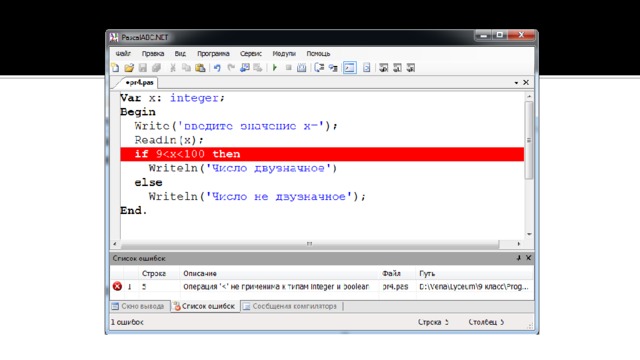640x360 pixels.
Task: Click the navigate forward toolbar icon
Action: 258,68
